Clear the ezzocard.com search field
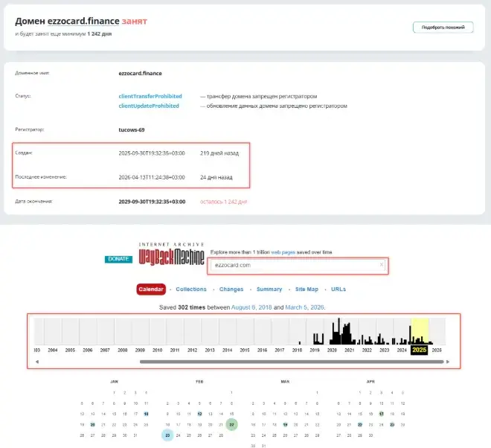 [x=381, y=264]
